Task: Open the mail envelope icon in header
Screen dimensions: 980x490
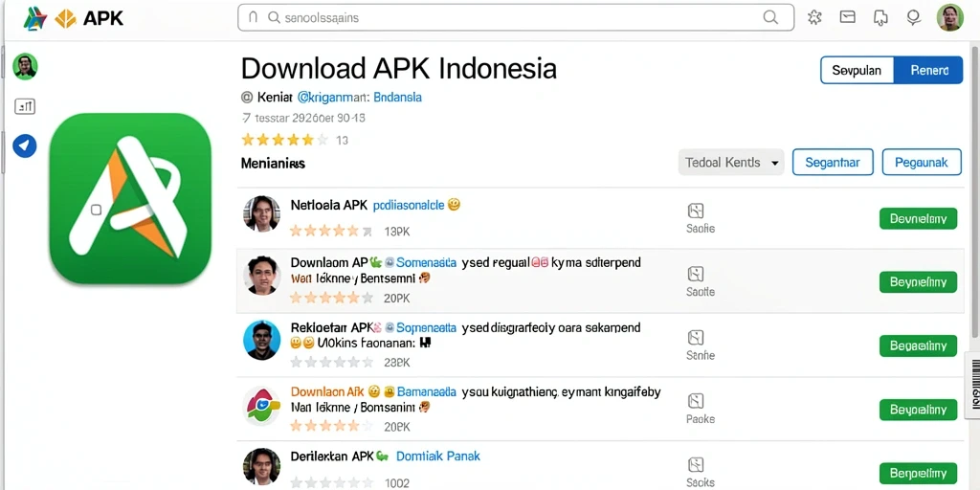Action: click(x=848, y=17)
